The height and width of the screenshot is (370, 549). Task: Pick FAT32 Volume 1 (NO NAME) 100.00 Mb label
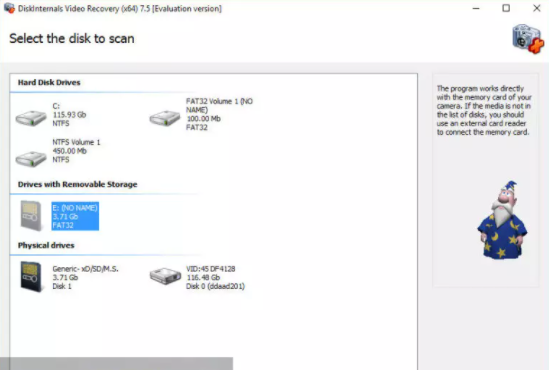point(219,114)
